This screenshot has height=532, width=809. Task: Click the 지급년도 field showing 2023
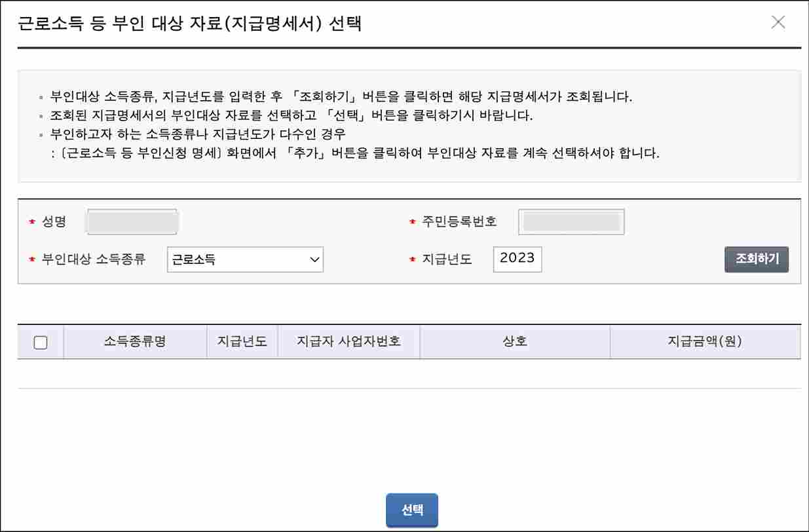tap(517, 259)
